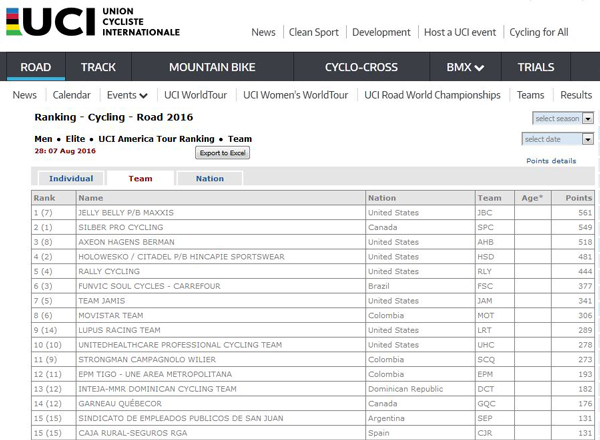Click the Nation column header
600x440 pixels.
point(420,198)
